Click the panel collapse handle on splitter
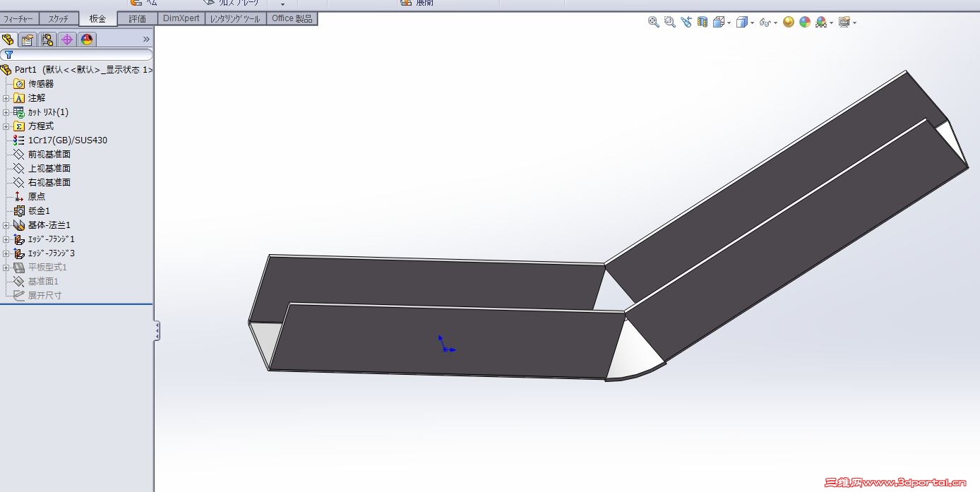Screen dimensions: 980x492 pyautogui.click(x=157, y=330)
